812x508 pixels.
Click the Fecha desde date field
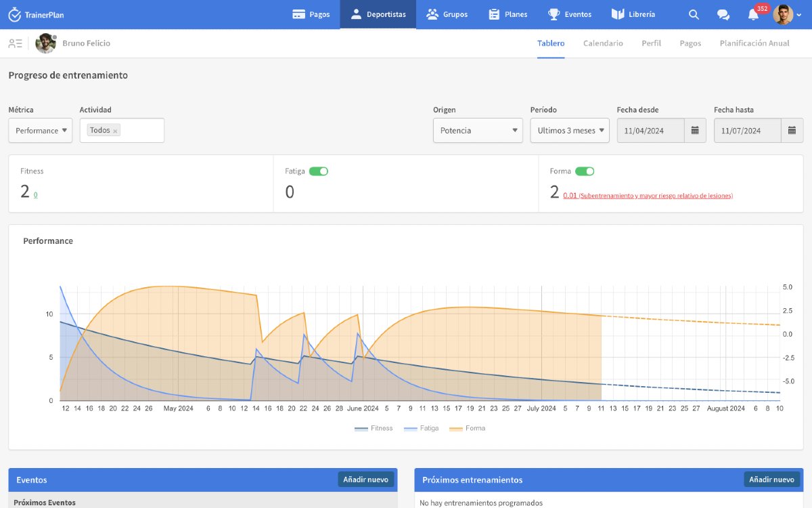tap(650, 131)
